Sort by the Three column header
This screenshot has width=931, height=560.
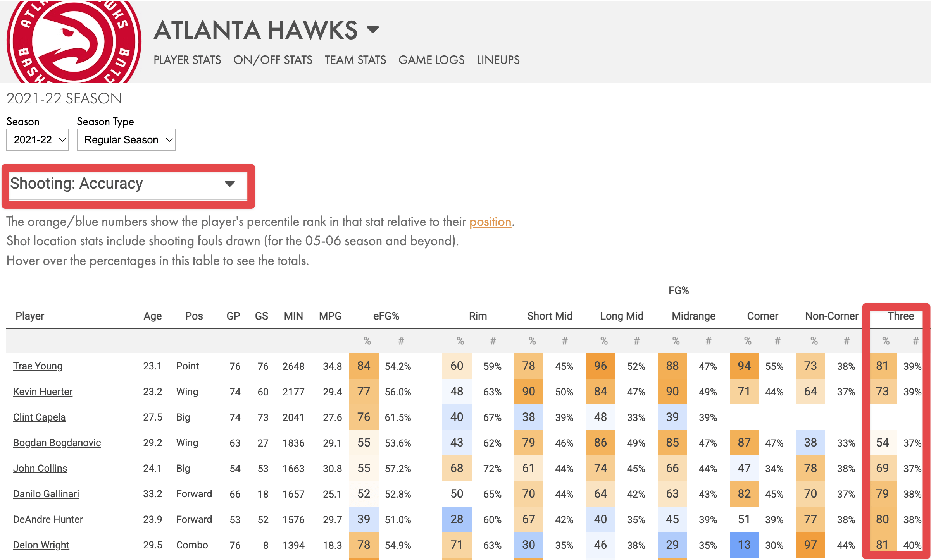coord(900,316)
